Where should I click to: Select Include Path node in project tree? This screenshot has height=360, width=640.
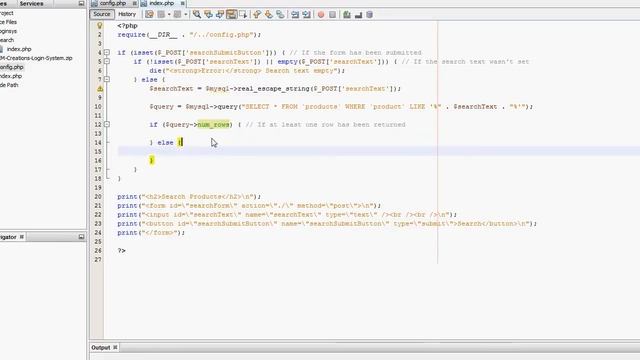click(9, 85)
